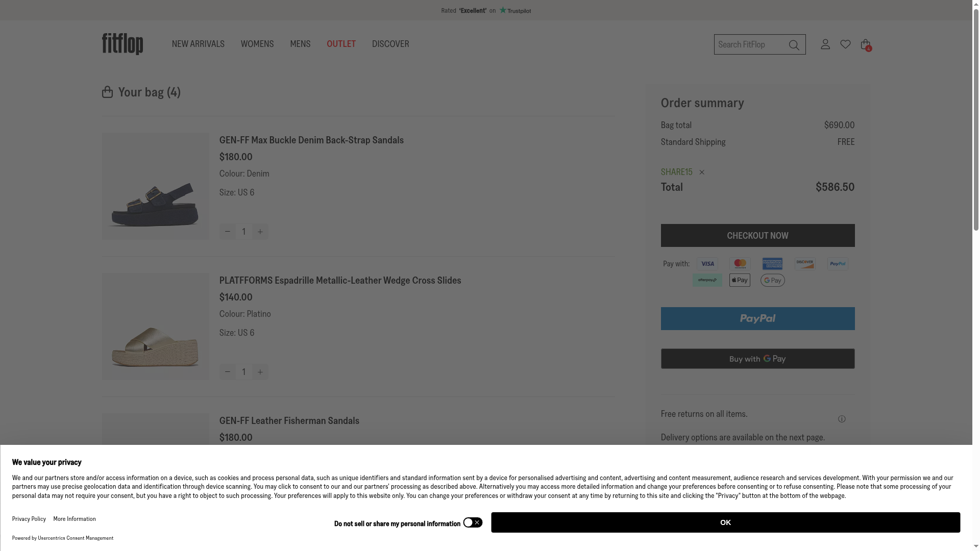Open the WOMENS menu
The height and width of the screenshot is (551, 980).
(x=257, y=44)
